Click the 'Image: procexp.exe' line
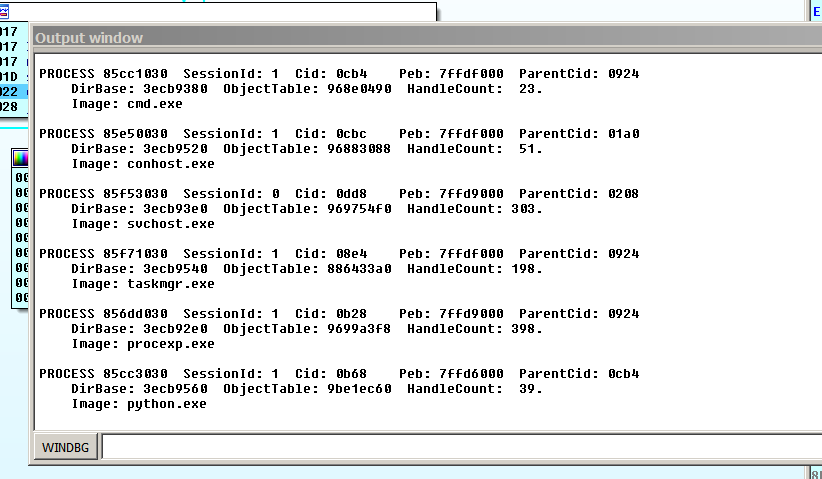 click(x=143, y=344)
